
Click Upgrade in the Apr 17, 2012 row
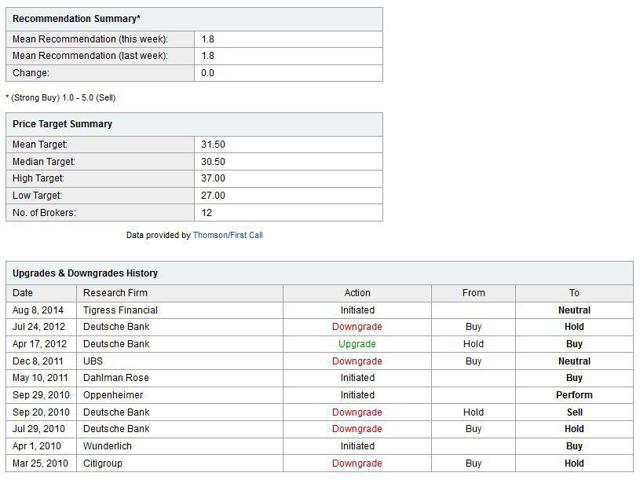pos(357,344)
